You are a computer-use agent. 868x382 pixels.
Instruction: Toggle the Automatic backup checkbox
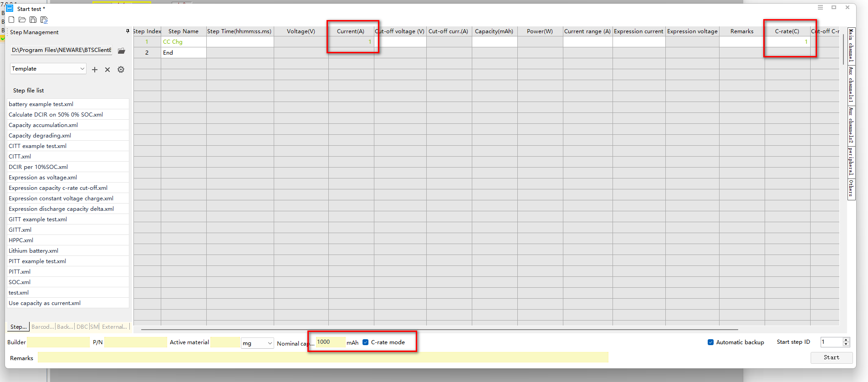pyautogui.click(x=710, y=342)
